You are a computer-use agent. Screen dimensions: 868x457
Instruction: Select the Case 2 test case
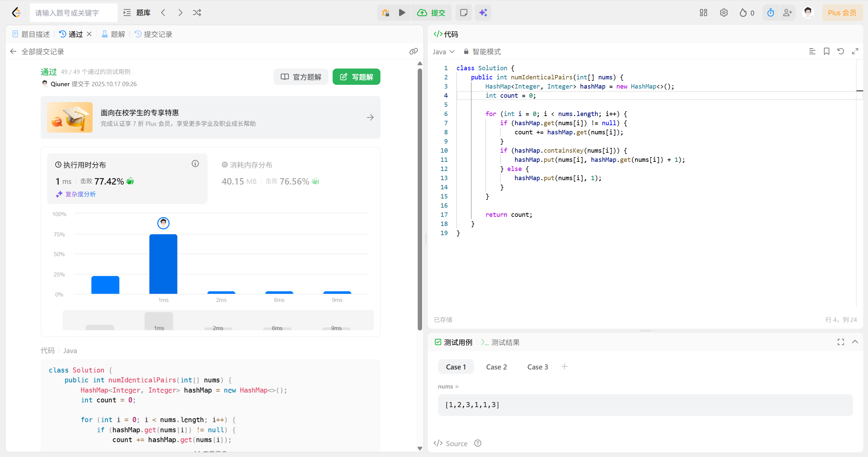[496, 367]
